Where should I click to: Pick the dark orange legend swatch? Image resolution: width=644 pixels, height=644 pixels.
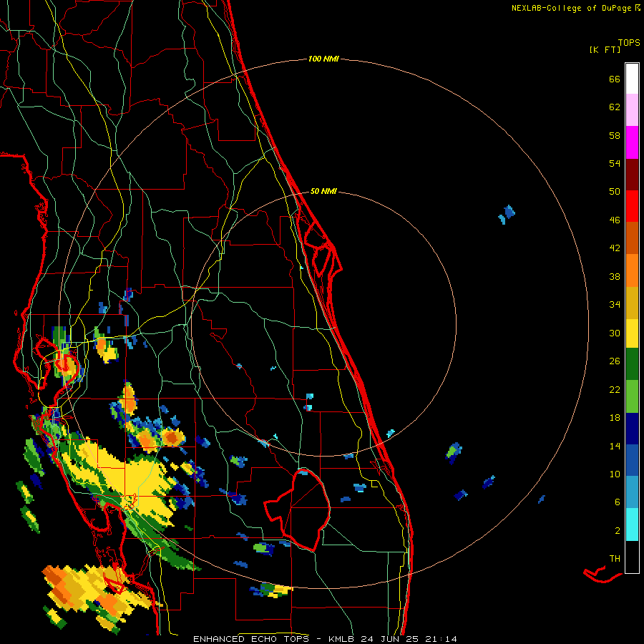pyautogui.click(x=632, y=238)
